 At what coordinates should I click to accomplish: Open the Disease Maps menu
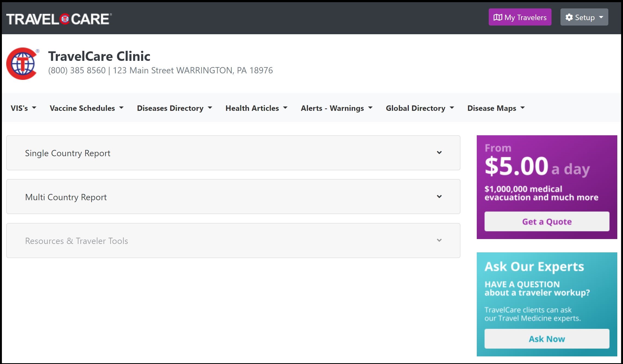coord(496,108)
